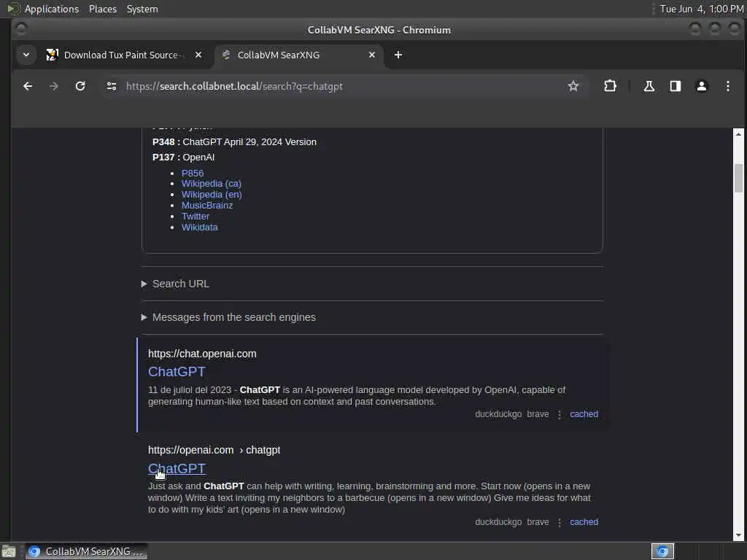Image resolution: width=747 pixels, height=560 pixels.
Task: Close the Download Tux Paint Source tab
Action: (x=198, y=55)
